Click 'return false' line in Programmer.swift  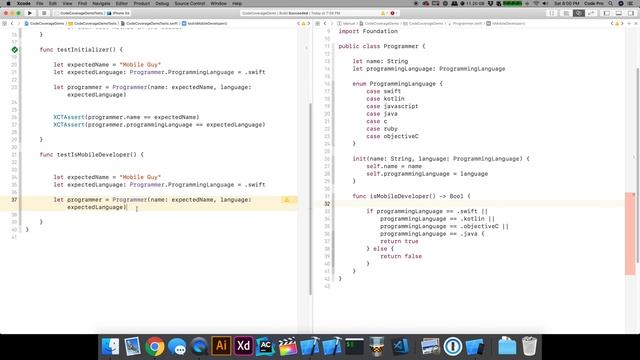401,256
